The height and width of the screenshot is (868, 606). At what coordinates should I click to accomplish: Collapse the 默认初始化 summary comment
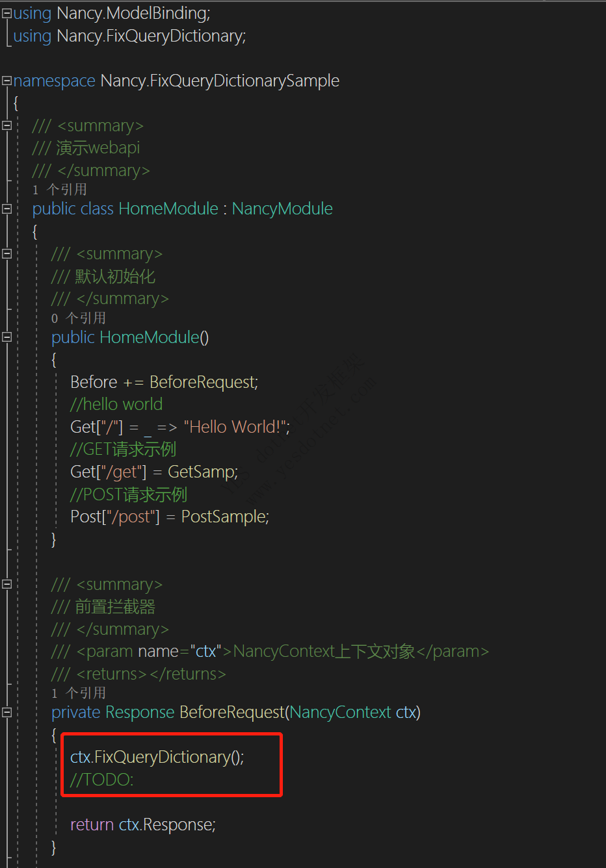pyautogui.click(x=7, y=253)
